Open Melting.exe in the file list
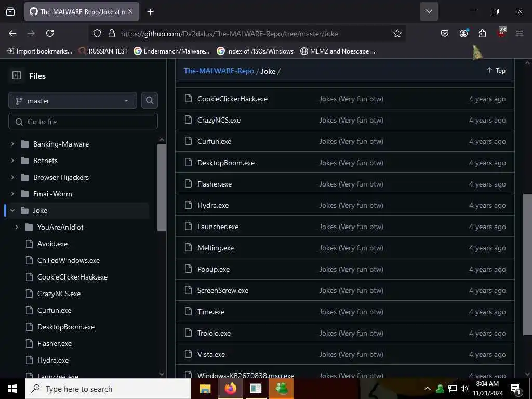532x399 pixels. 216,248
